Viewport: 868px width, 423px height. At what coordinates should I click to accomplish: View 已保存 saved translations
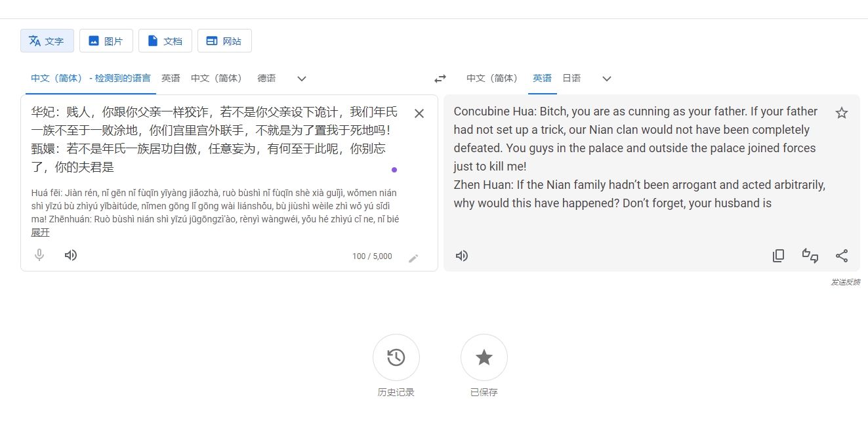484,357
